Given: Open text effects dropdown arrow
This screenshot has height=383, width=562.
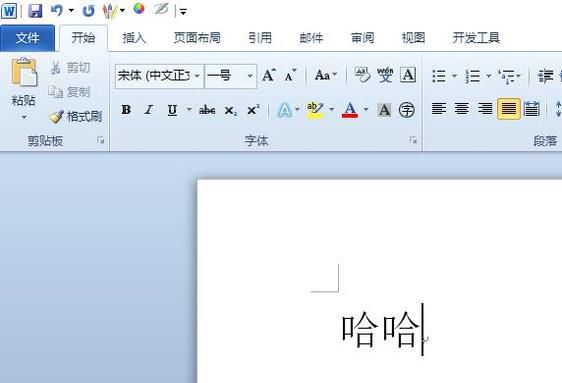Looking at the screenshot, I should pyautogui.click(x=297, y=109).
